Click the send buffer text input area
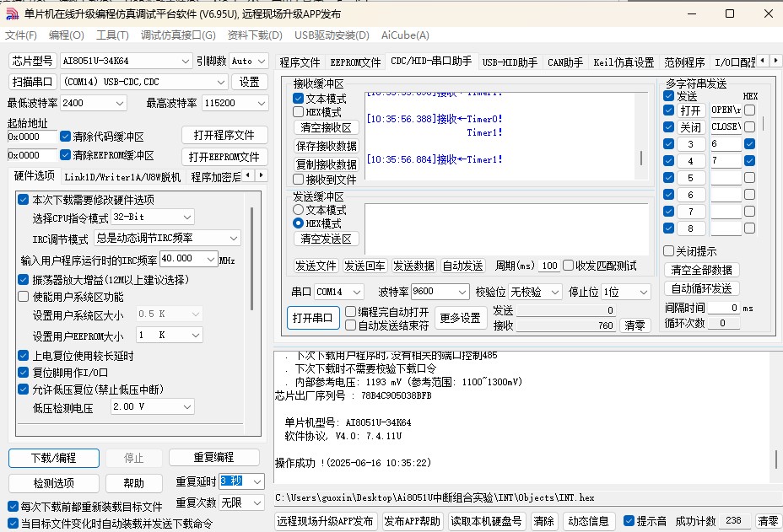783x532 pixels. (506, 228)
